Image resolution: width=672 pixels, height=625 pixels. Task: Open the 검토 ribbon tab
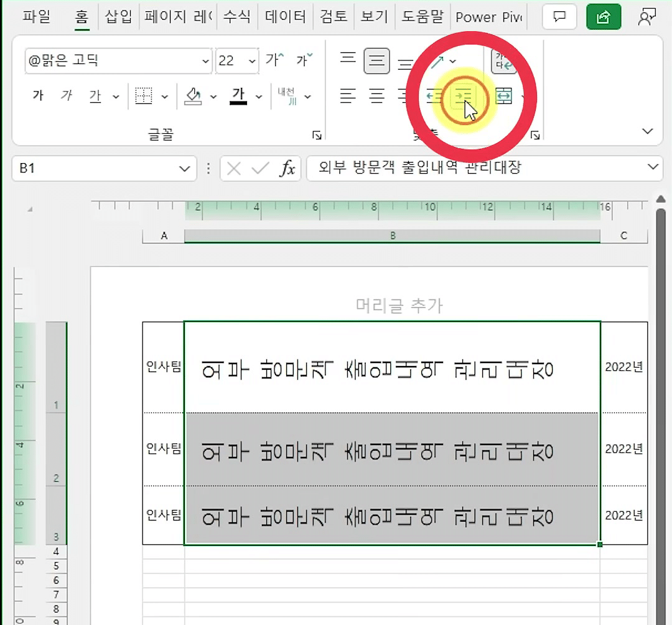coord(334,17)
